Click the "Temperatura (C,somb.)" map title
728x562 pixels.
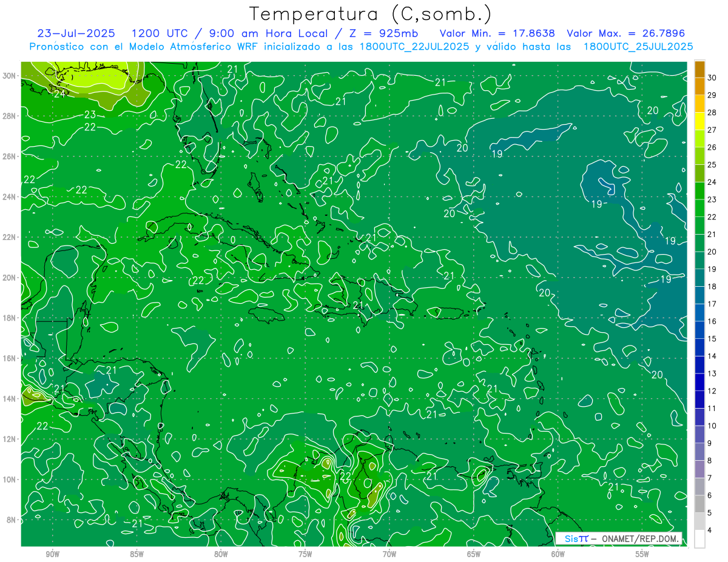[371, 14]
